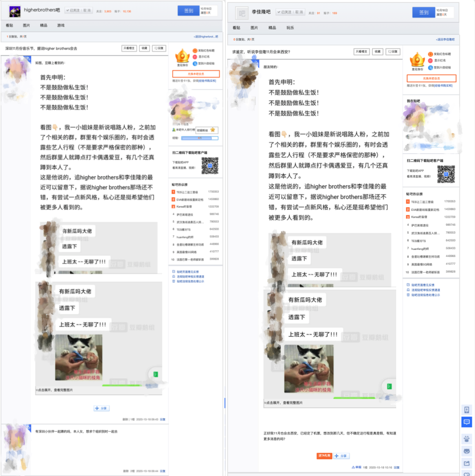Click the QR code in higherbrothers吧 sidebar
Image resolution: width=475 pixels, height=476 pixels.
click(210, 166)
